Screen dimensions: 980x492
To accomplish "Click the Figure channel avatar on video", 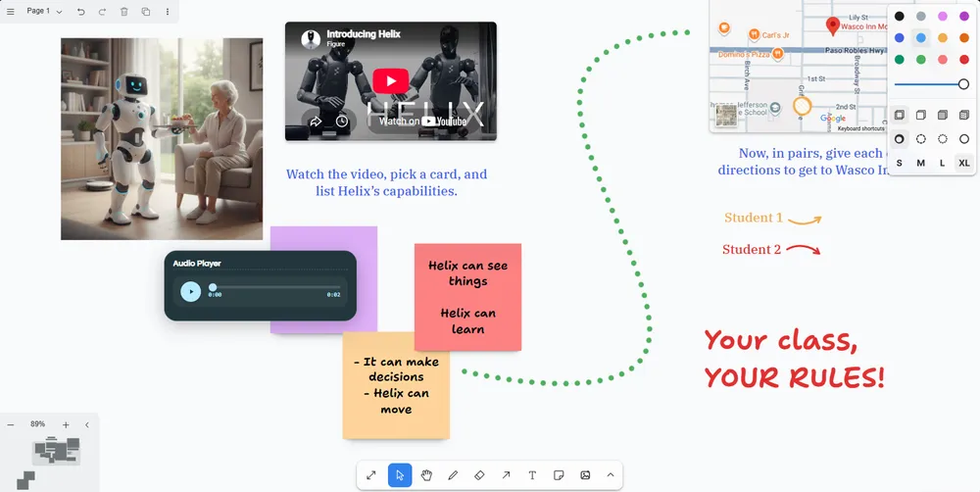I will tap(311, 39).
